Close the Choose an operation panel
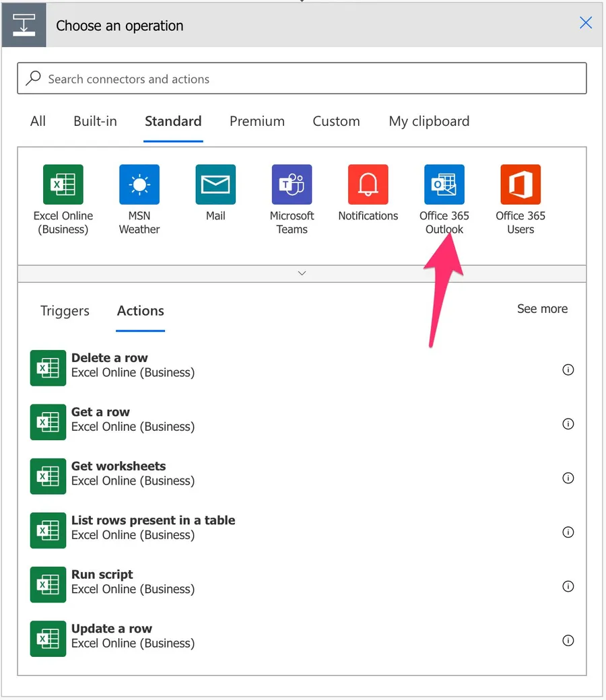 tap(586, 23)
